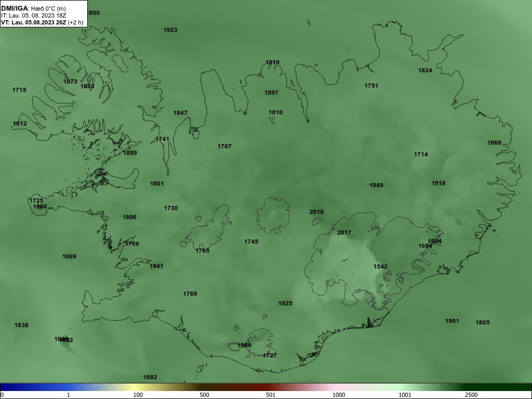Click the DMI/IGA Hæð 0°C title
This screenshot has width=532, height=399.
pyautogui.click(x=33, y=9)
